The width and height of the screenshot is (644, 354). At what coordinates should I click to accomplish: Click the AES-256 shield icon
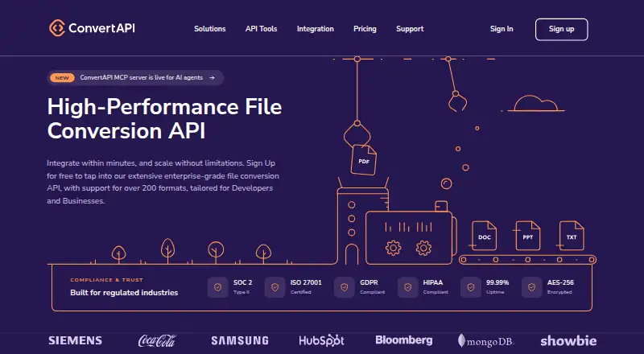531,287
